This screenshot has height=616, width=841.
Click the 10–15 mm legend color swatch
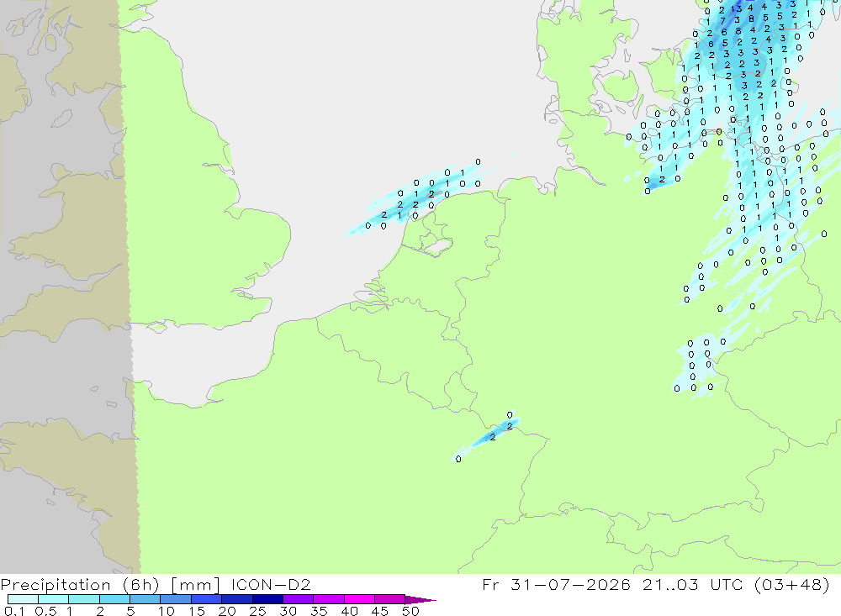(x=176, y=599)
